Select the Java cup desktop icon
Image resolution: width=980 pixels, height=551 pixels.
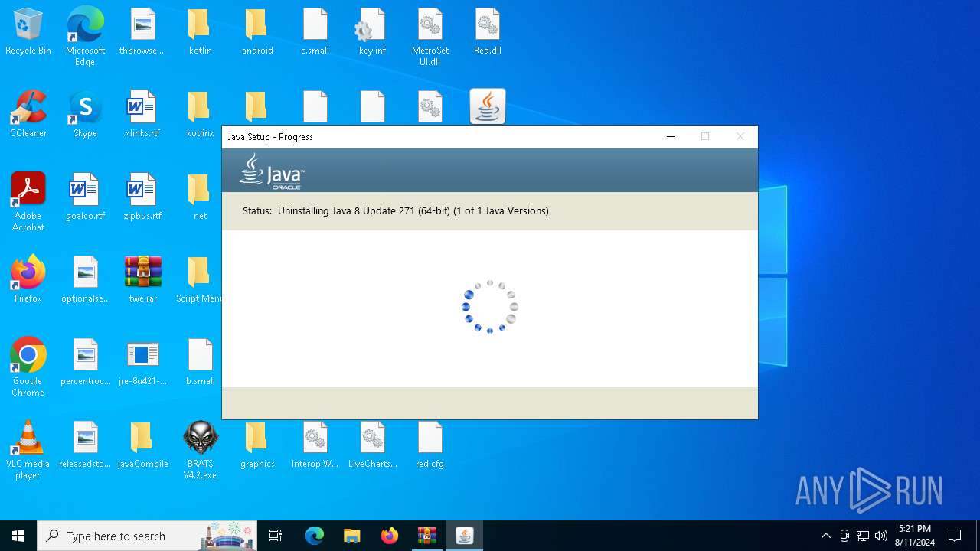pos(487,106)
